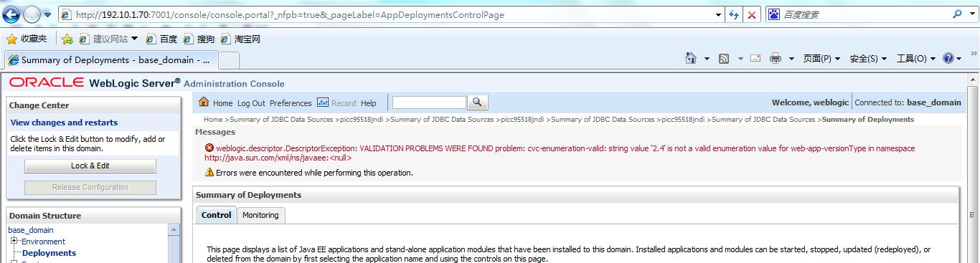Click the browser home page icon
980x263 pixels.
[x=691, y=58]
